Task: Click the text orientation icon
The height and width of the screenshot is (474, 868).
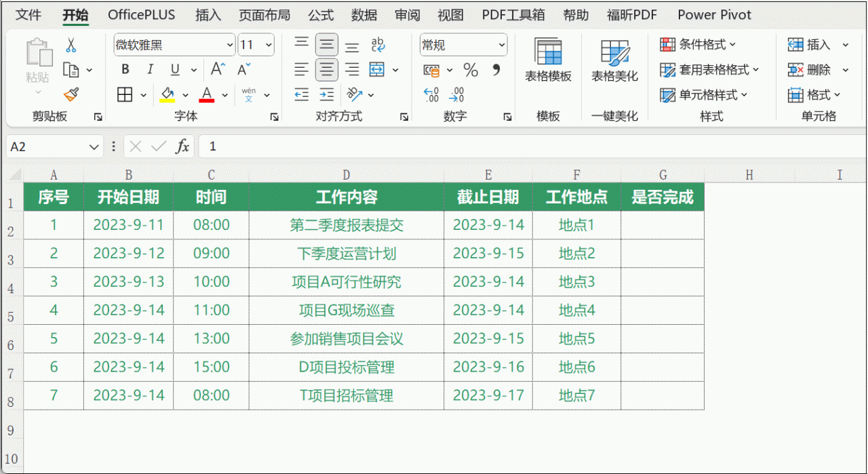Action: [x=353, y=94]
